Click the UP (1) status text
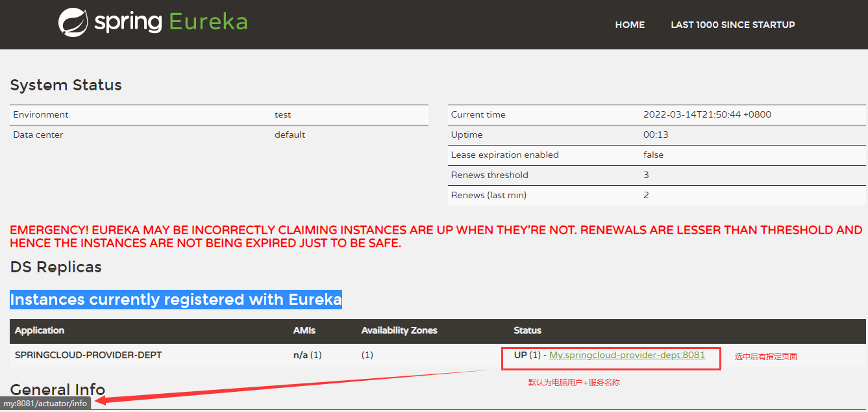The image size is (868, 412). coord(527,355)
